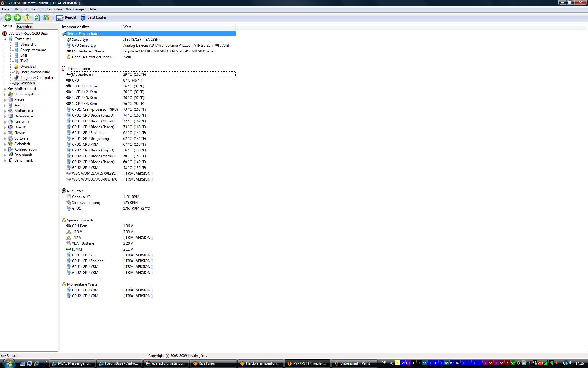Expand the Datenträger tree node
The height and width of the screenshot is (368, 588).
(x=5, y=117)
